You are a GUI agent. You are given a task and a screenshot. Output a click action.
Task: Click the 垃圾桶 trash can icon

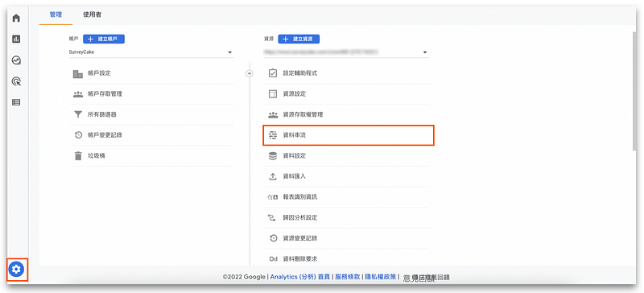click(78, 155)
